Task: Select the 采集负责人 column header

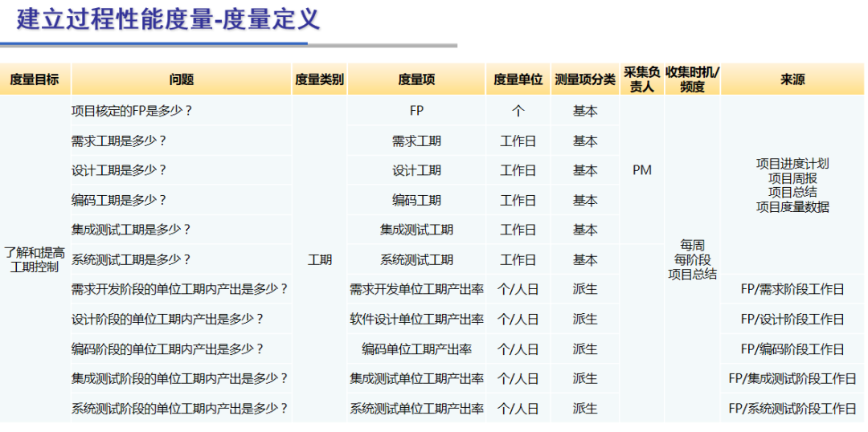Action: [642, 79]
